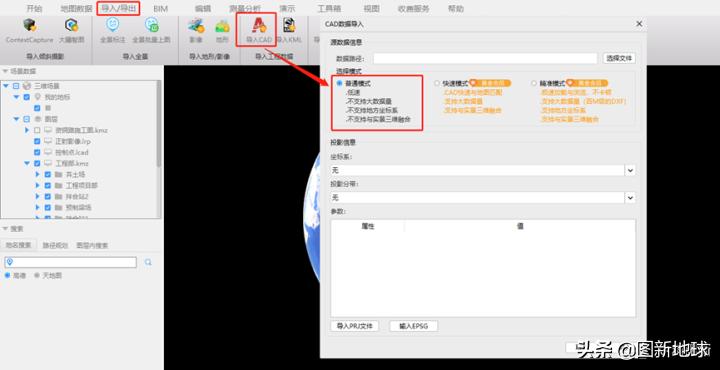The image size is (720, 370).
Task: Collapse the 场景数据 panel
Action: [6, 71]
